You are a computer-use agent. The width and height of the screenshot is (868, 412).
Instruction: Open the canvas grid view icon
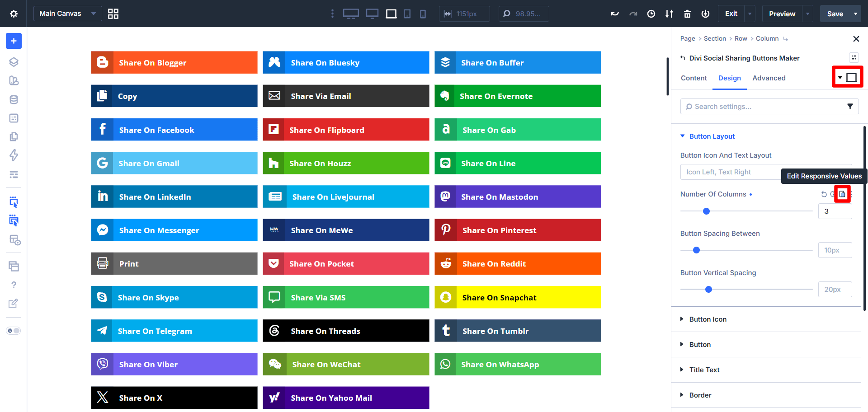point(113,14)
